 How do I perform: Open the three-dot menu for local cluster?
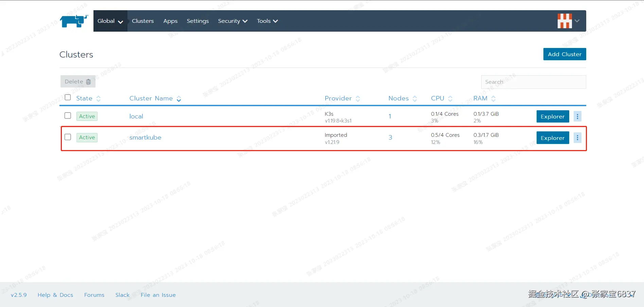click(x=577, y=116)
